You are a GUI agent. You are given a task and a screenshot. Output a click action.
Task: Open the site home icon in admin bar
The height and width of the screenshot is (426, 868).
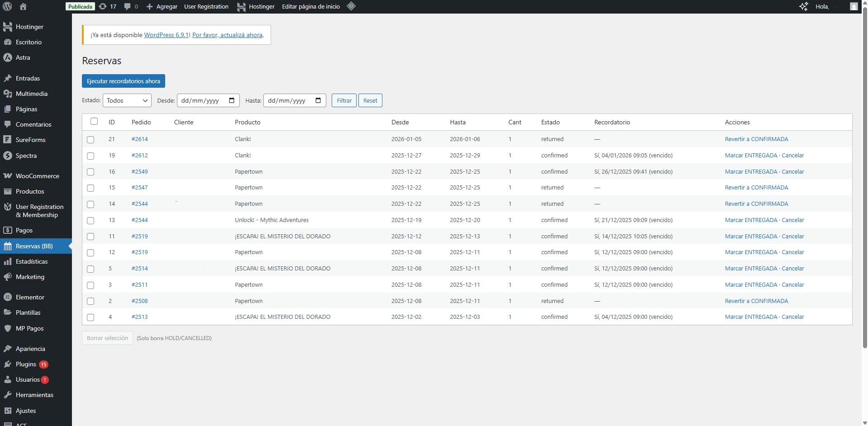(x=23, y=6)
